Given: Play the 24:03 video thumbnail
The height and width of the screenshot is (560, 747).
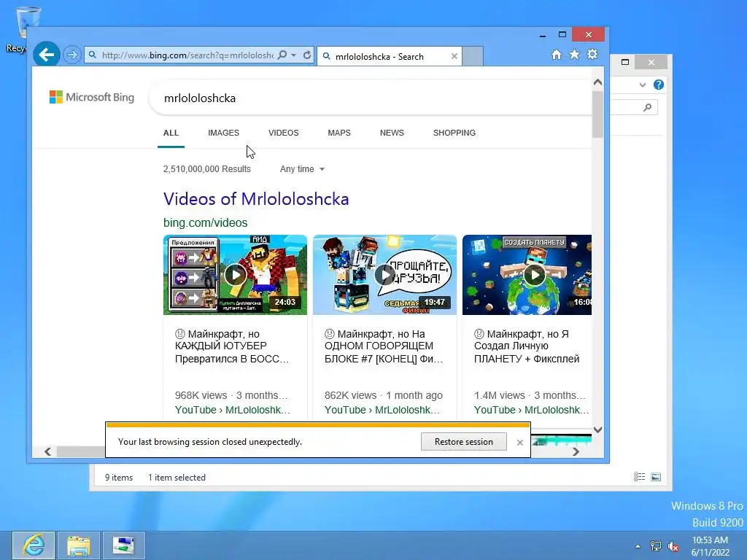Looking at the screenshot, I should [x=236, y=275].
